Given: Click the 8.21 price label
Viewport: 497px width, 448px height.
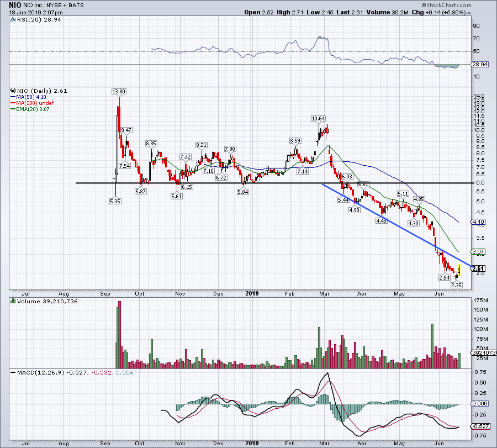Looking at the screenshot, I should tap(201, 145).
